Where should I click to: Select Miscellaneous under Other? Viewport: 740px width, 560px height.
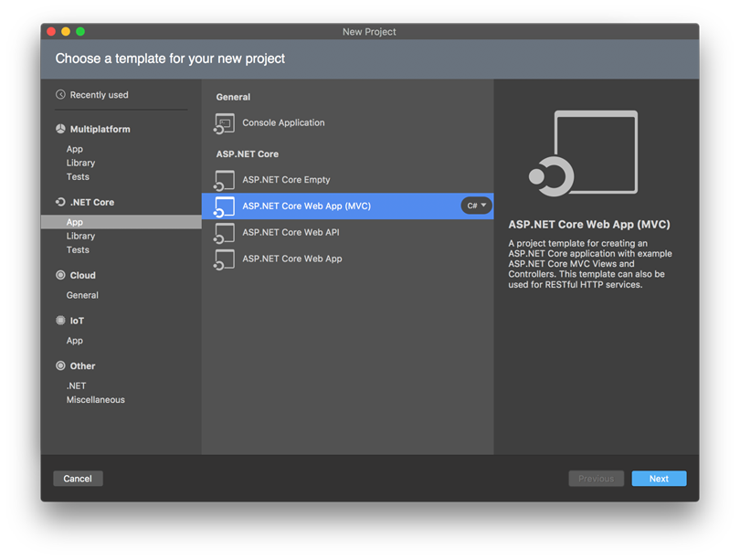pos(96,399)
